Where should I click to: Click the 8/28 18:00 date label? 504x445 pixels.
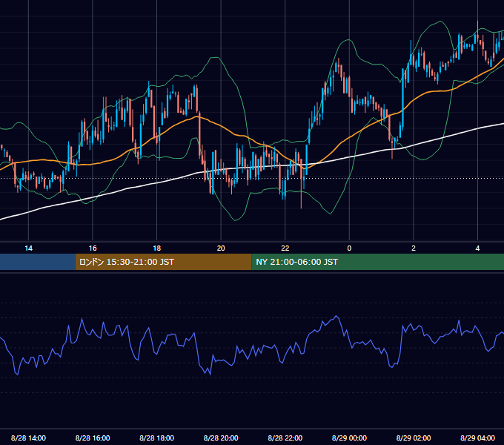157,438
